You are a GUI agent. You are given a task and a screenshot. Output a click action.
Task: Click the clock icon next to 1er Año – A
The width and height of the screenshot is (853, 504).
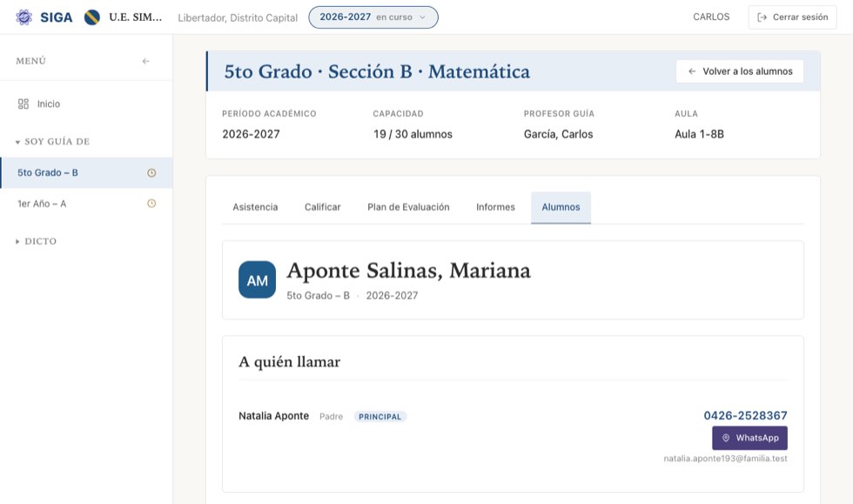pos(151,204)
